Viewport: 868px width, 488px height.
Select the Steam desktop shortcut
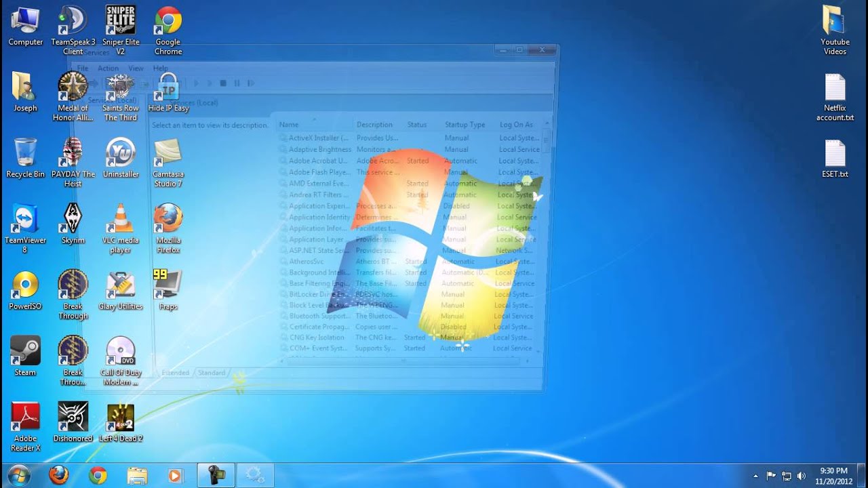[x=25, y=356]
